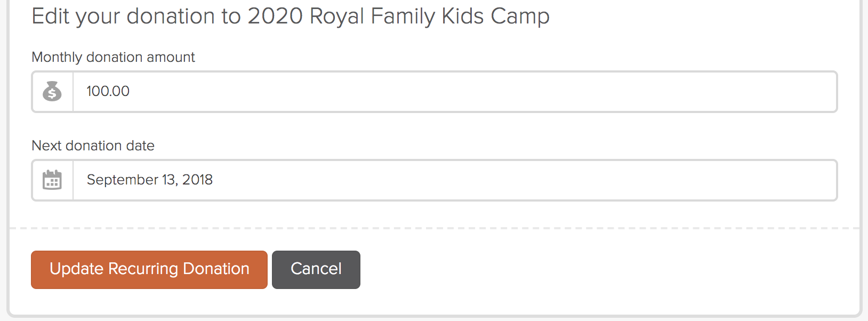The height and width of the screenshot is (321, 868).
Task: Click the dashed divider above the buttons
Action: coord(435,228)
